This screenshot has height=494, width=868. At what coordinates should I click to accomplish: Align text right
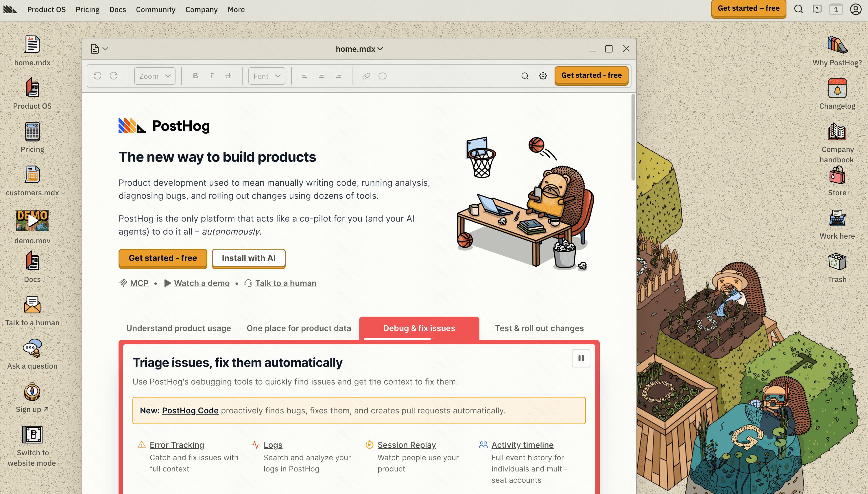[x=337, y=76]
